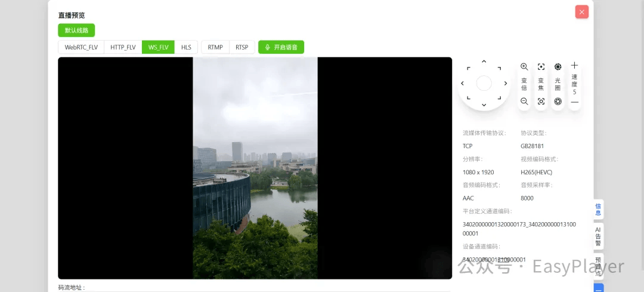Switch stream to HLS

click(x=186, y=47)
